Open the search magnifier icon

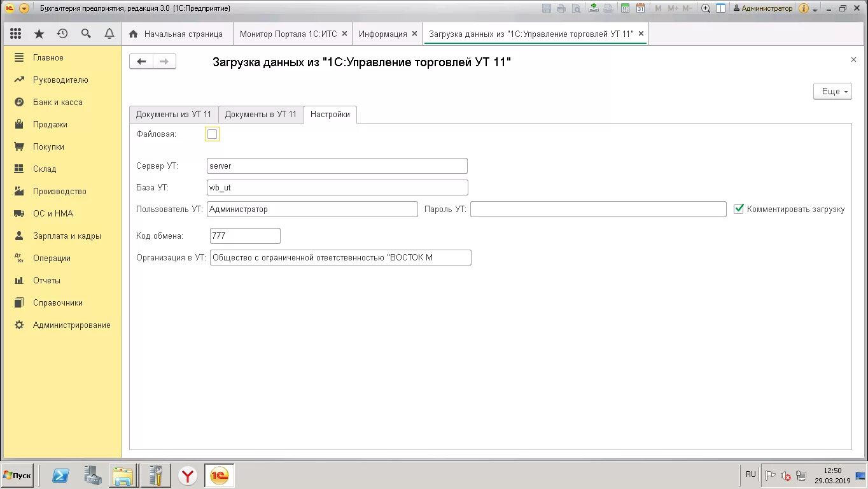(86, 34)
